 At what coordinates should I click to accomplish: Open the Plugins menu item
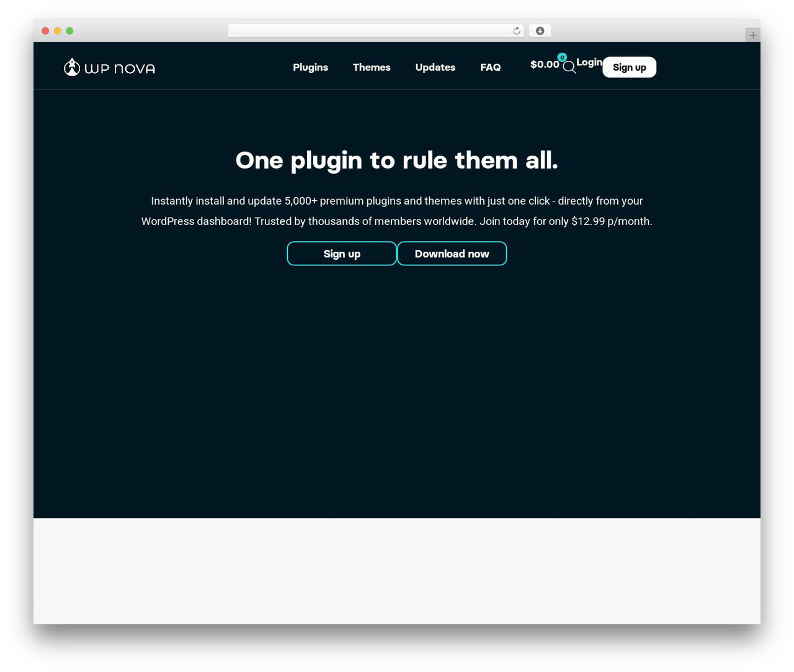(x=311, y=67)
